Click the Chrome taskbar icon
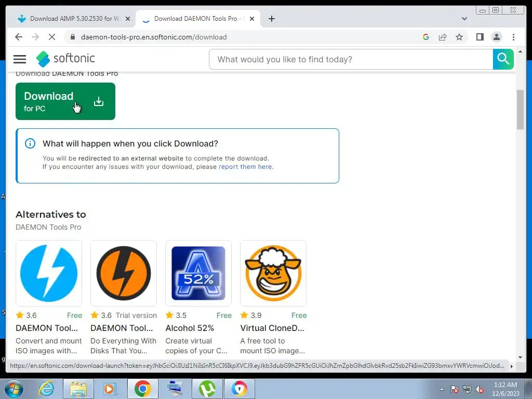The image size is (532, 399). (x=142, y=389)
